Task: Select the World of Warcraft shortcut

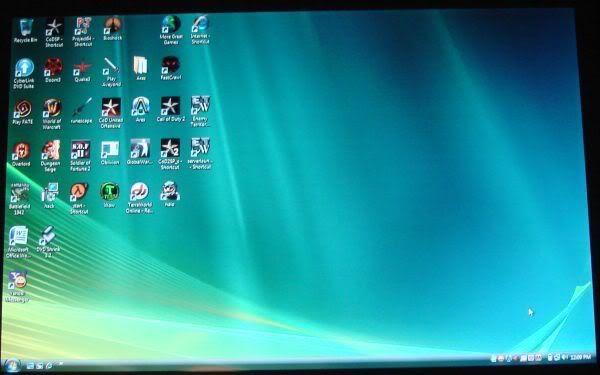Action: point(52,114)
